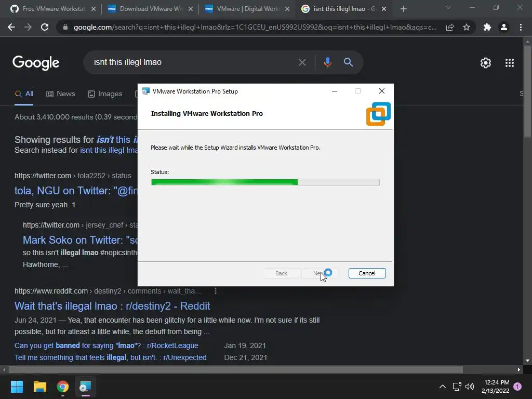Viewport: 532px width, 399px height.
Task: Open the Chrome profile icon
Action: (x=504, y=27)
